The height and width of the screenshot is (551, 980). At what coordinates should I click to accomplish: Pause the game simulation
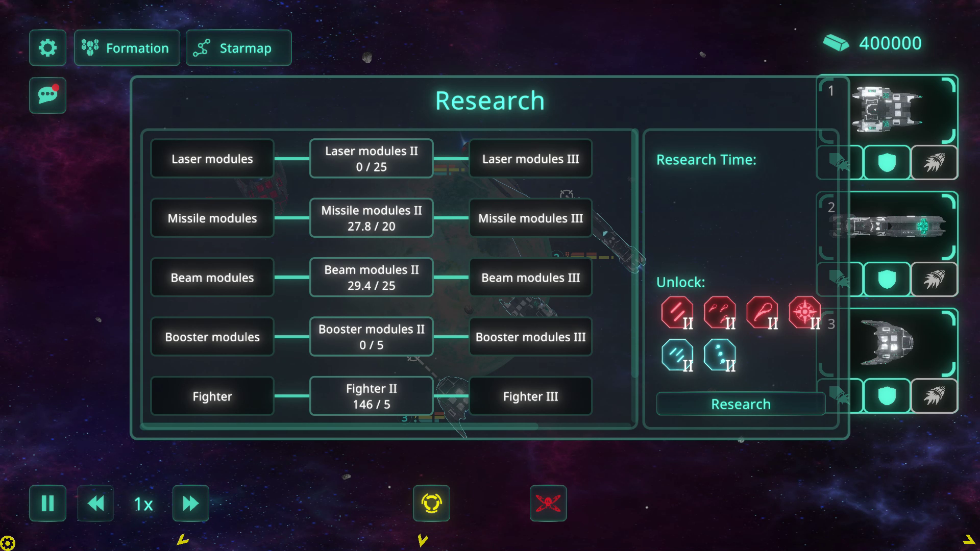(47, 504)
